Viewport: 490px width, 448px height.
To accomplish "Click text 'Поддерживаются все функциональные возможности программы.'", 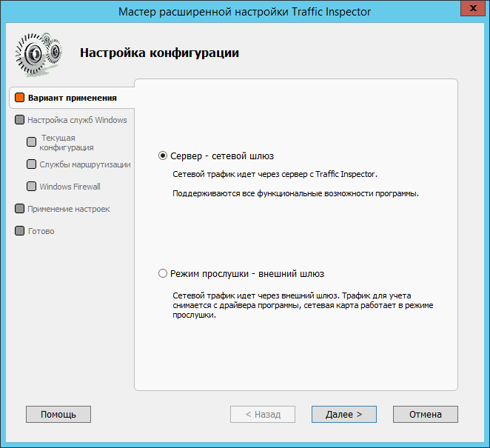I will (295, 193).
